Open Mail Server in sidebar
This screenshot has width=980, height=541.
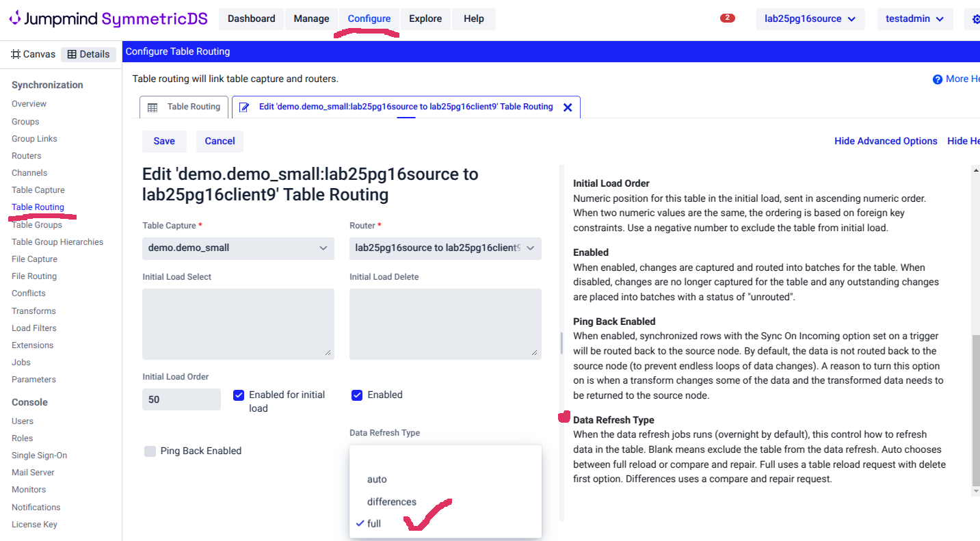pos(33,473)
